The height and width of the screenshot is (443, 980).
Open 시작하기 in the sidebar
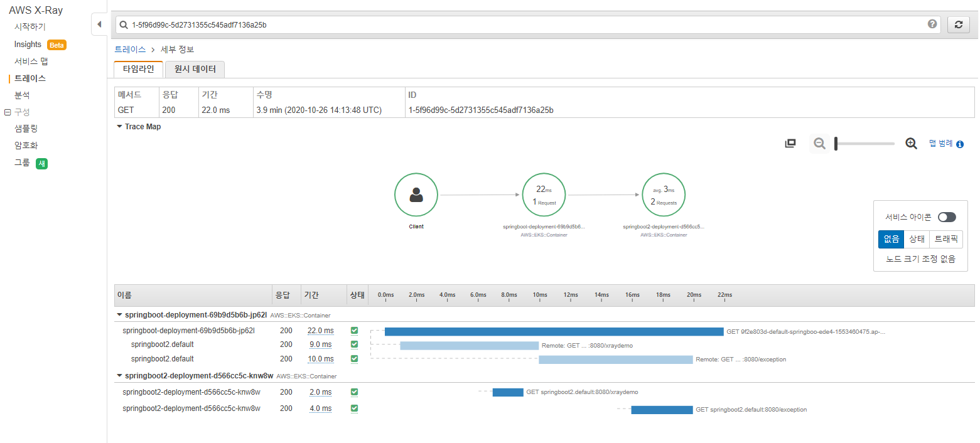click(30, 27)
